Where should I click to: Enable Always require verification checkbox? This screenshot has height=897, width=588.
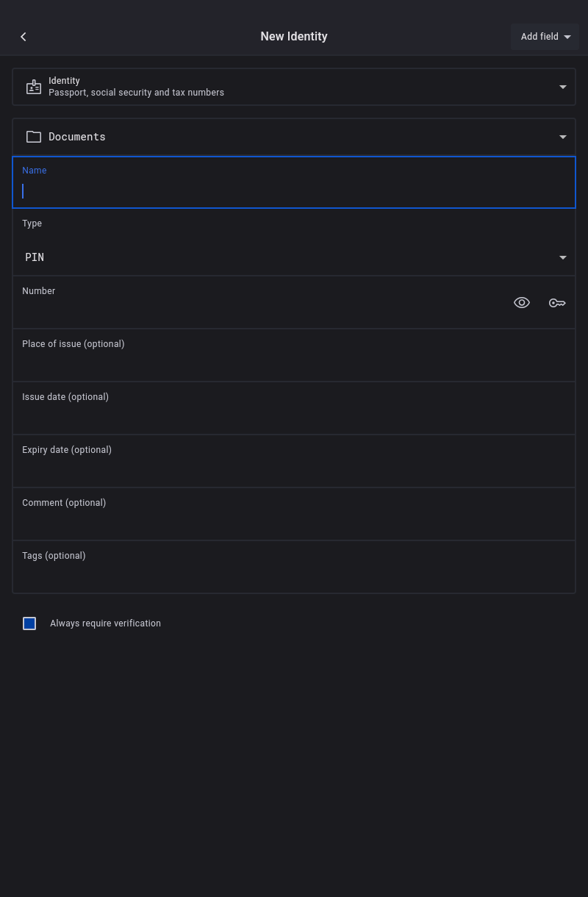coord(29,623)
